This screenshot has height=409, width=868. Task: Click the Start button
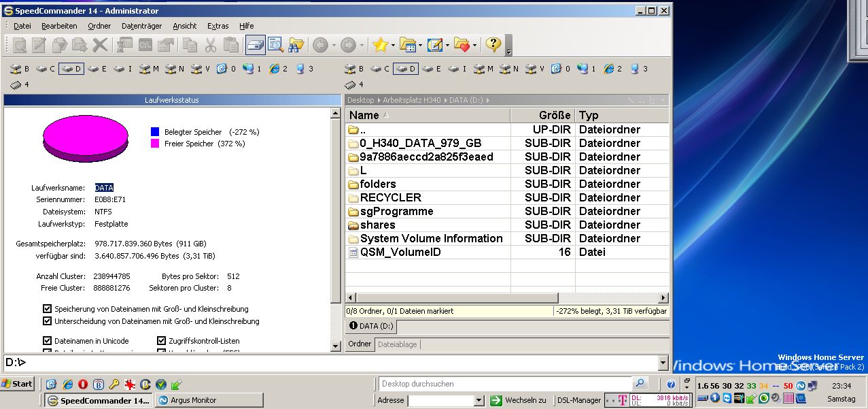tap(18, 384)
